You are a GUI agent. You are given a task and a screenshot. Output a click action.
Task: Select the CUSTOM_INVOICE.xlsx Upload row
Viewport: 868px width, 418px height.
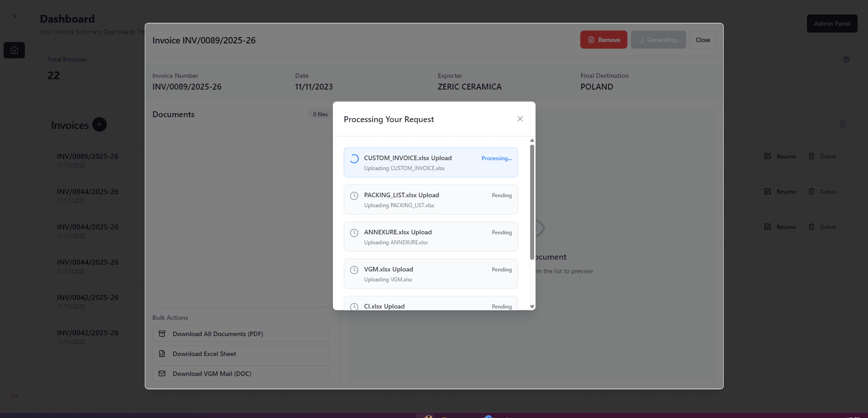431,162
